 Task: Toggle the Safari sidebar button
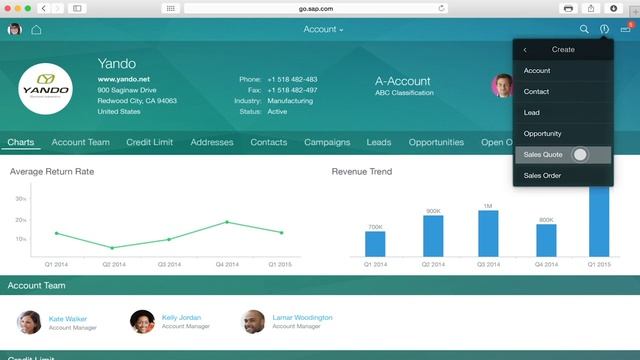pyautogui.click(x=77, y=8)
